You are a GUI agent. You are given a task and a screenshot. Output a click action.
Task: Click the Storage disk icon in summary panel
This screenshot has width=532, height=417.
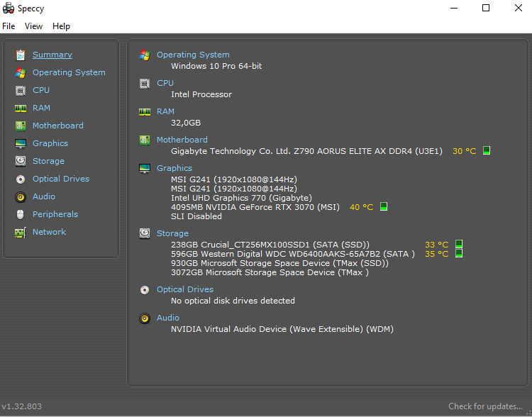click(x=145, y=233)
